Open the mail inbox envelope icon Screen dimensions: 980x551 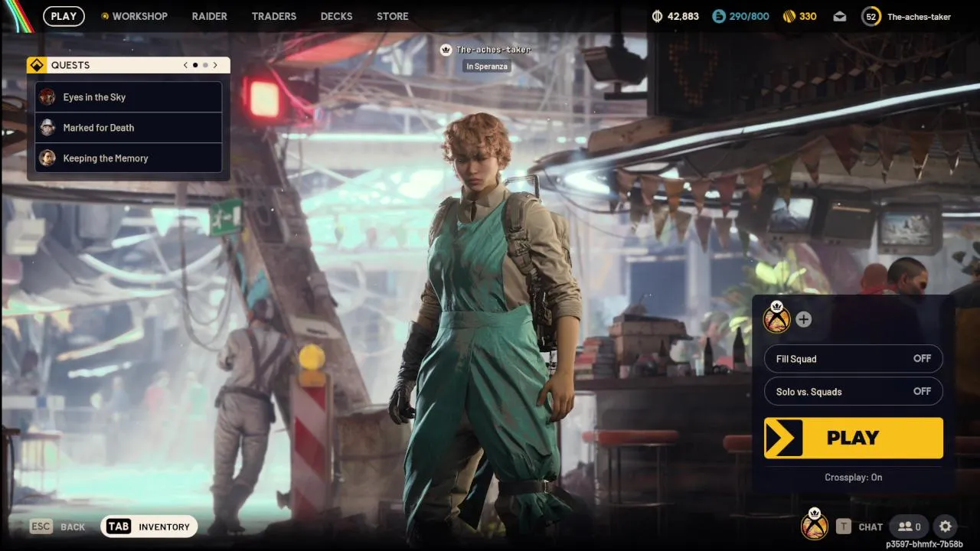[840, 16]
